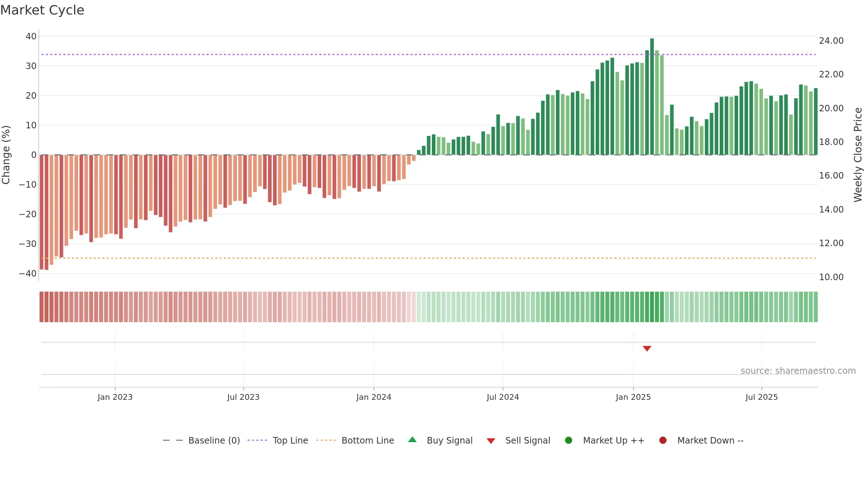Screen dimensions: 868x488
Task: Click the red Sell Signal marker near Jan 2025
Action: (647, 348)
